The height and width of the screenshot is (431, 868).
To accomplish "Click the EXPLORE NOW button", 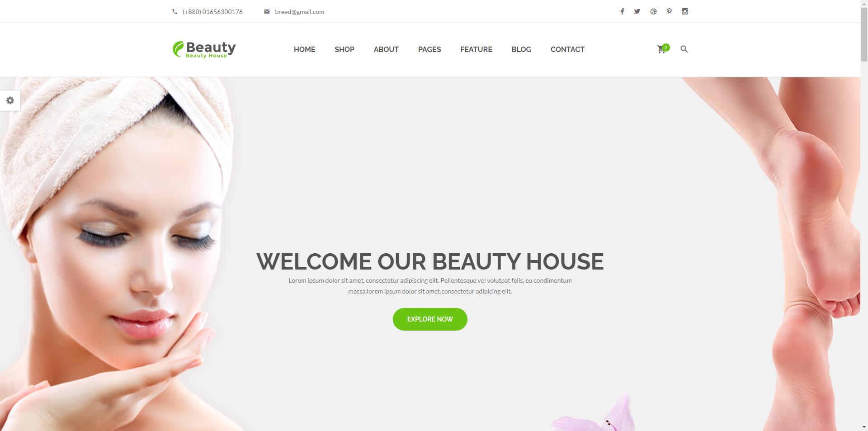I will click(x=430, y=319).
